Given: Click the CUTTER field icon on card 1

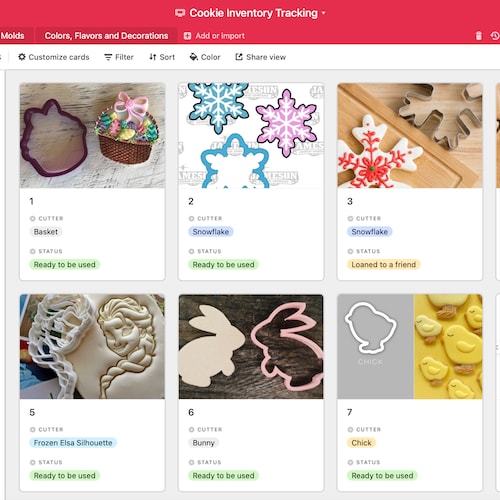Looking at the screenshot, I should point(33,219).
